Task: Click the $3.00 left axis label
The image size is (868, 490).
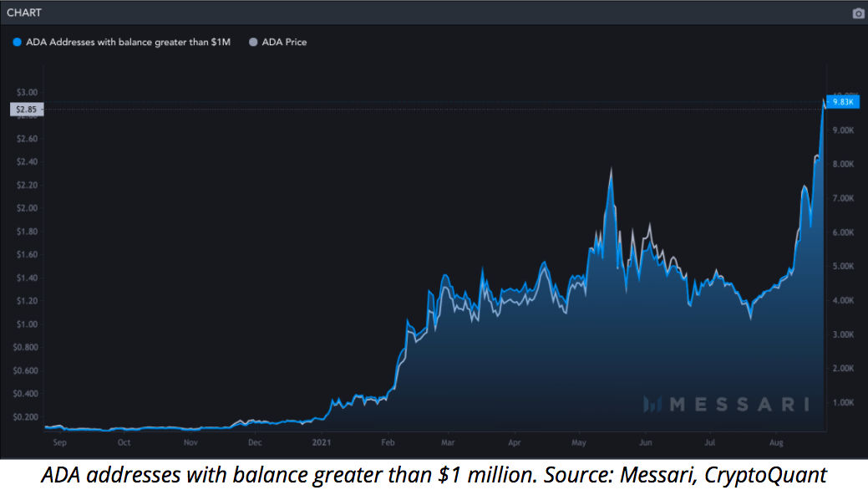Action: click(28, 92)
